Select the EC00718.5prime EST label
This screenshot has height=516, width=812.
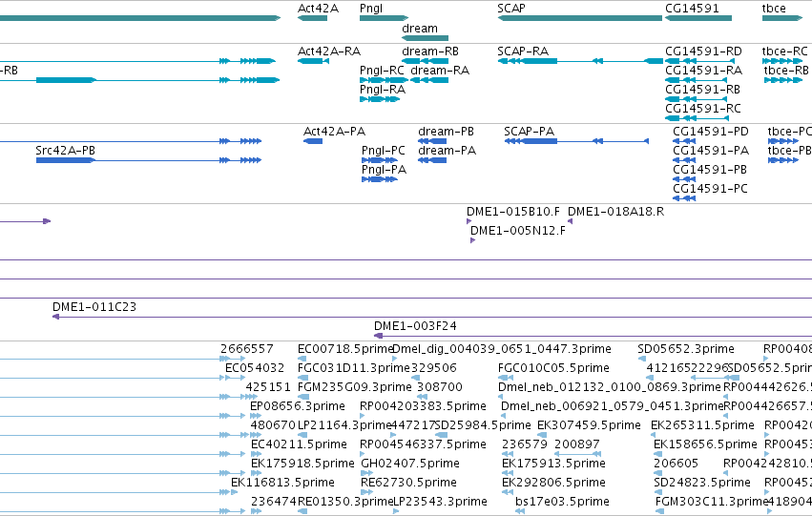(x=346, y=349)
